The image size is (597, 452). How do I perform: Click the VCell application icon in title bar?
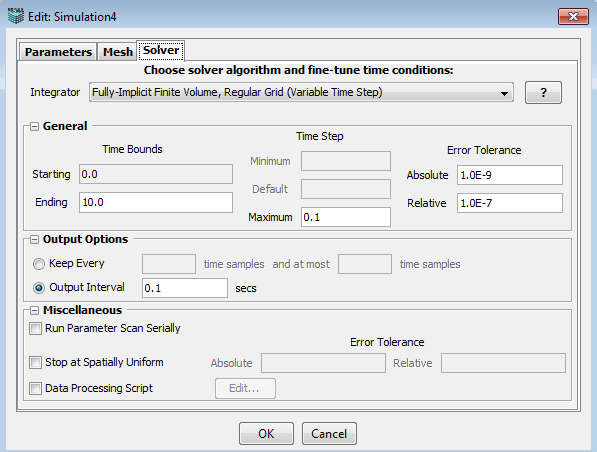[16, 16]
